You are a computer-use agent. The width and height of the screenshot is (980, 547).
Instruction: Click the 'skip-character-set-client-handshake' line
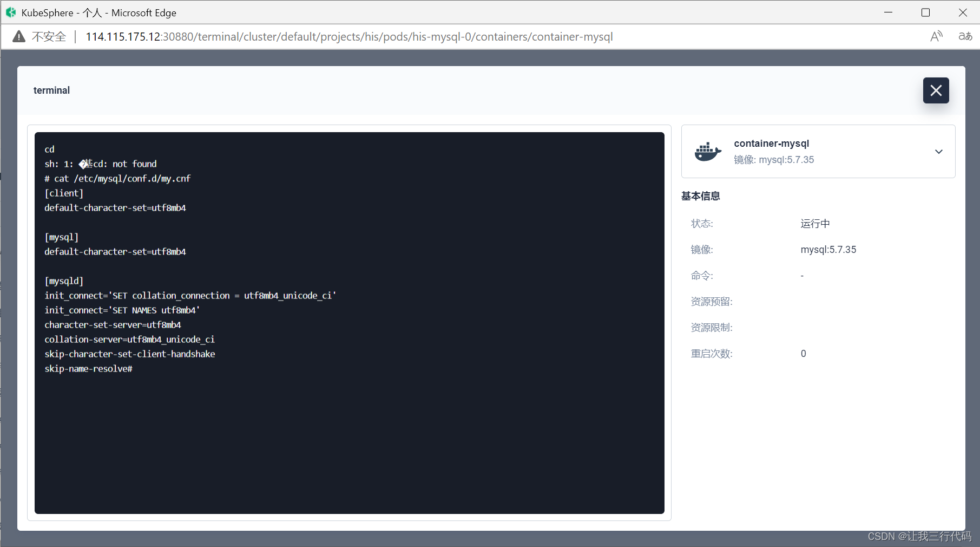[x=130, y=354]
